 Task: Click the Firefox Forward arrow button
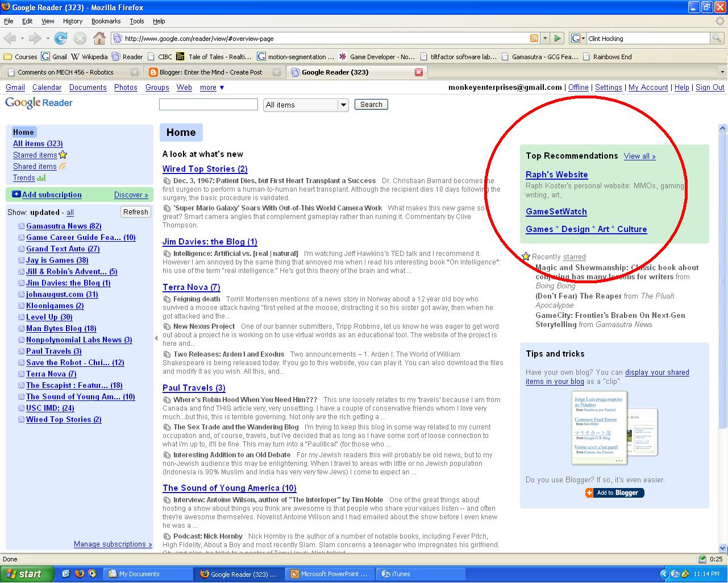pos(35,39)
